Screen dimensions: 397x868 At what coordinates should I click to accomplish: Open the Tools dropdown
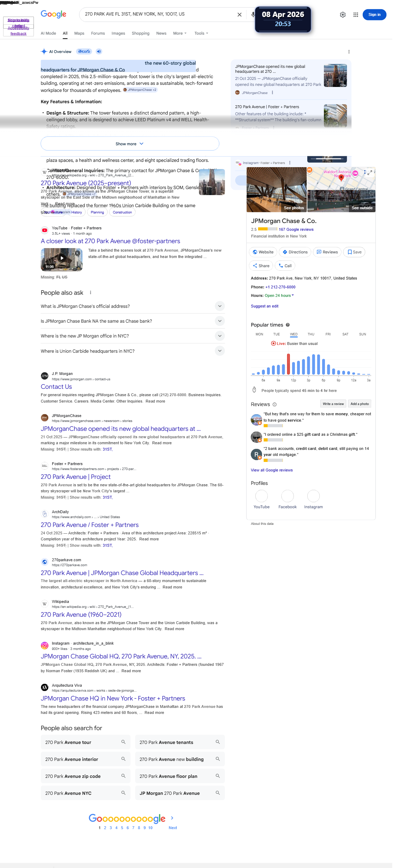pos(201,33)
